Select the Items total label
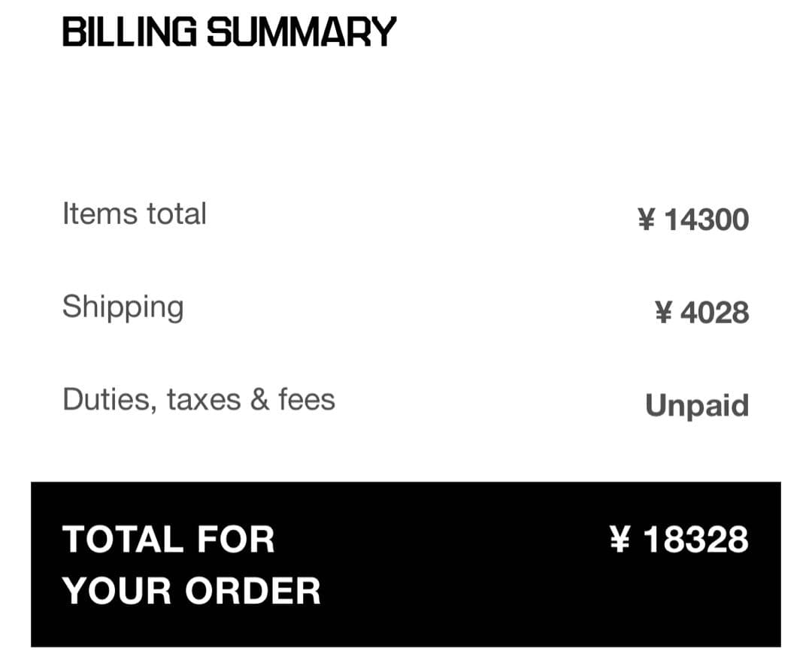This screenshot has height=663, width=812. click(x=134, y=214)
